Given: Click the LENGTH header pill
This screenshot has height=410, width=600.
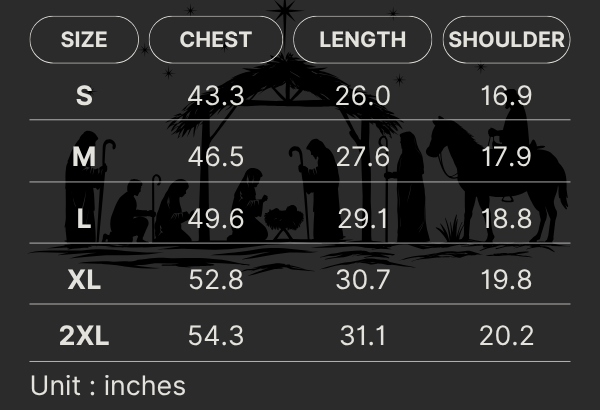Looking at the screenshot, I should click(362, 41).
